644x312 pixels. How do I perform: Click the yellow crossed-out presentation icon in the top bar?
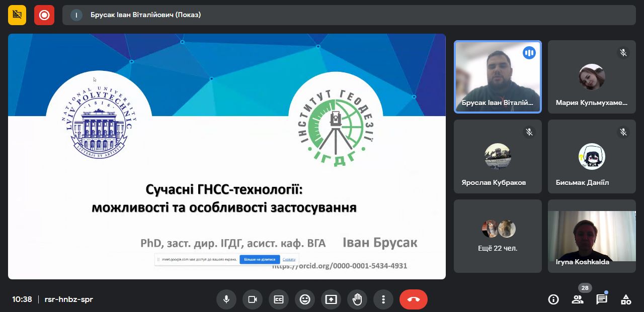pyautogui.click(x=17, y=15)
